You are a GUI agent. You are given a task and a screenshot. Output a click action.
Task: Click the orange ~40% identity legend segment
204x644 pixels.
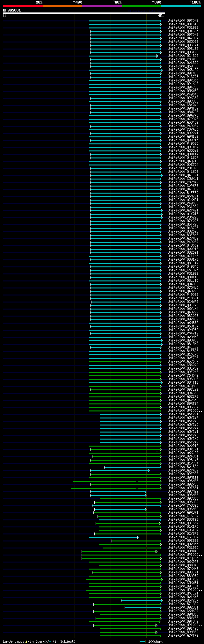[x=62, y=6]
